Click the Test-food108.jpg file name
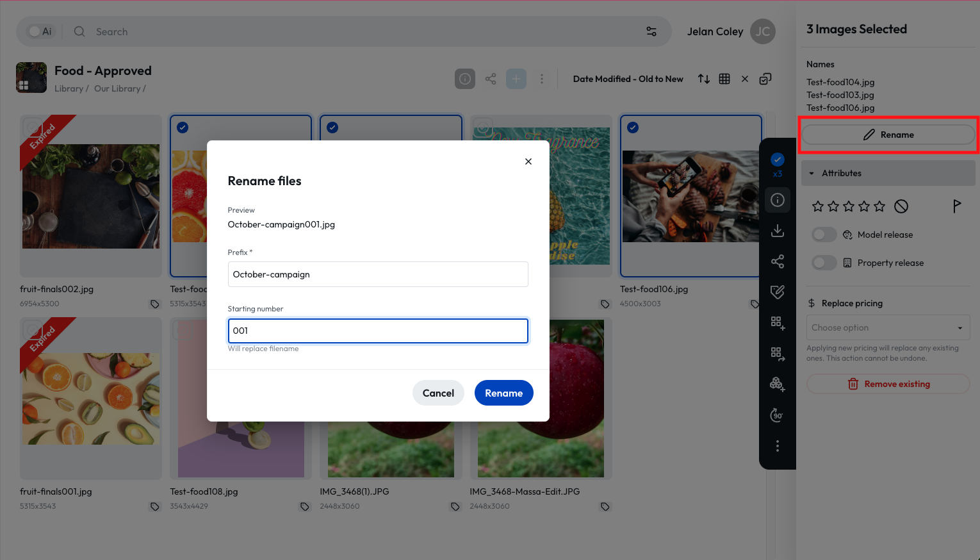The height and width of the screenshot is (560, 980). coord(204,491)
